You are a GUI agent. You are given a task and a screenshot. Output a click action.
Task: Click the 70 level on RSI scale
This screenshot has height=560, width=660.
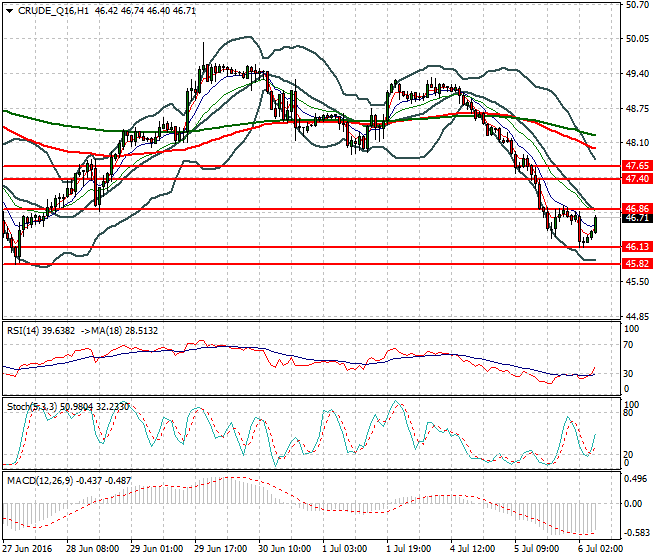(x=629, y=345)
